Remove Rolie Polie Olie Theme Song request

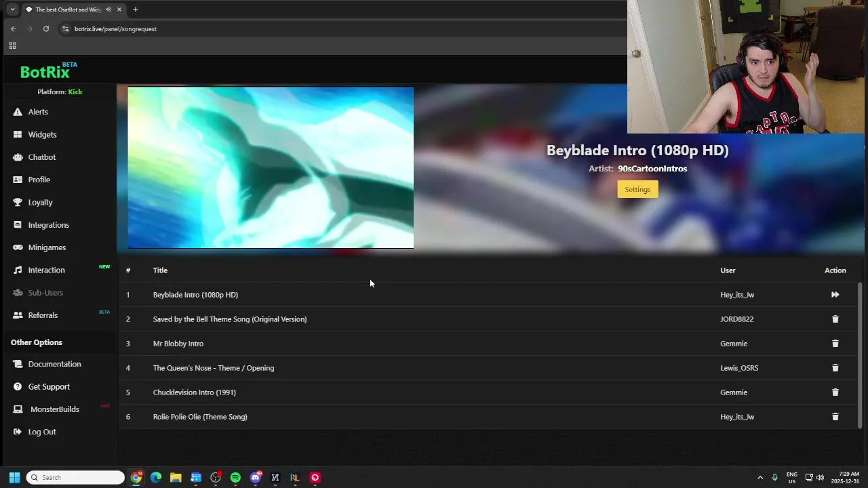835,417
